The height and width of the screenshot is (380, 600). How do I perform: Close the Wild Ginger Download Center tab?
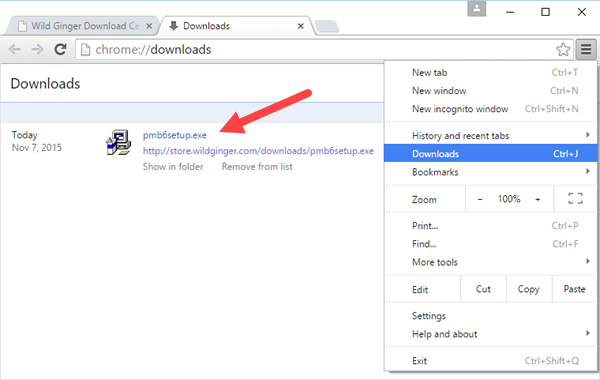click(x=149, y=26)
